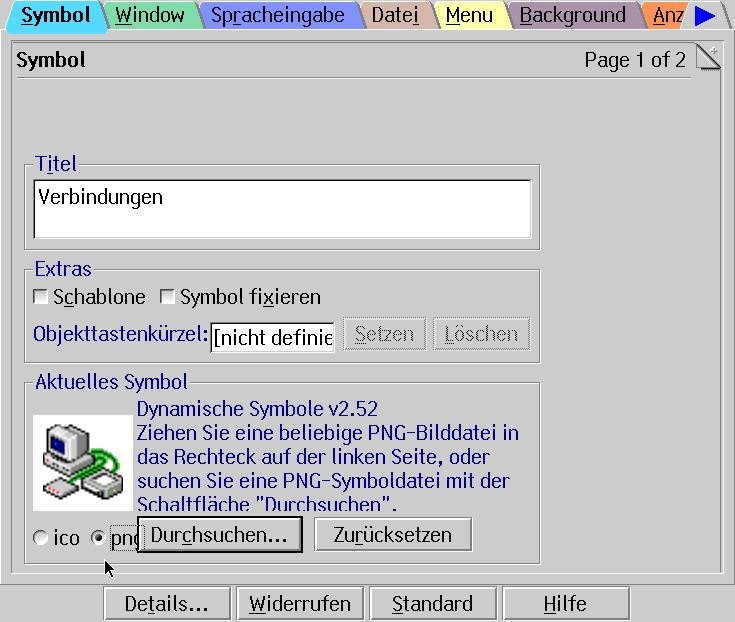The height and width of the screenshot is (622, 735).
Task: Open the Background tab
Action: click(573, 15)
